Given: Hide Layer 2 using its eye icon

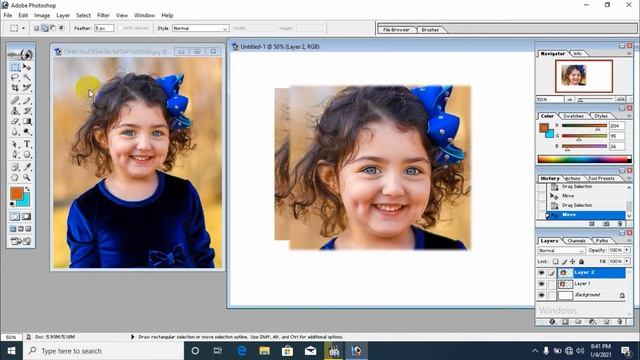Looking at the screenshot, I should point(542,273).
